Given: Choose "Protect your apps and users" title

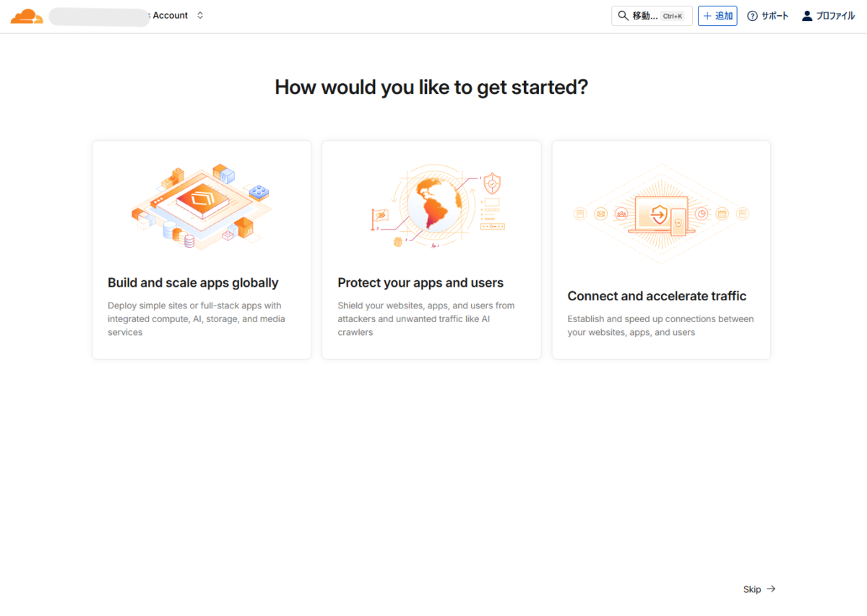Looking at the screenshot, I should [420, 283].
